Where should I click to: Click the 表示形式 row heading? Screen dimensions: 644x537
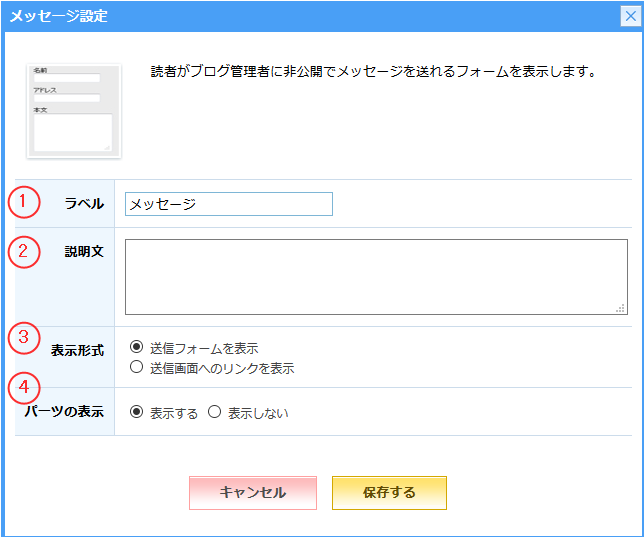point(77,350)
